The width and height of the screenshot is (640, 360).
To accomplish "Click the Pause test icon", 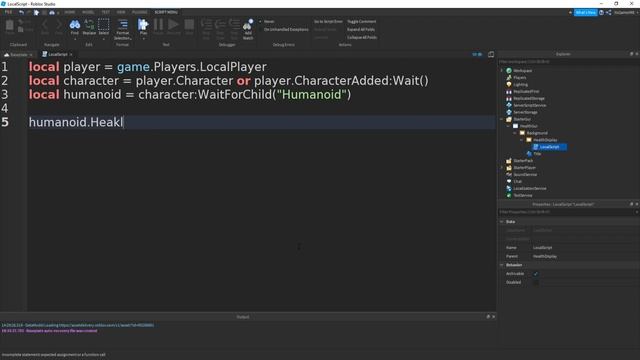I will point(158,24).
